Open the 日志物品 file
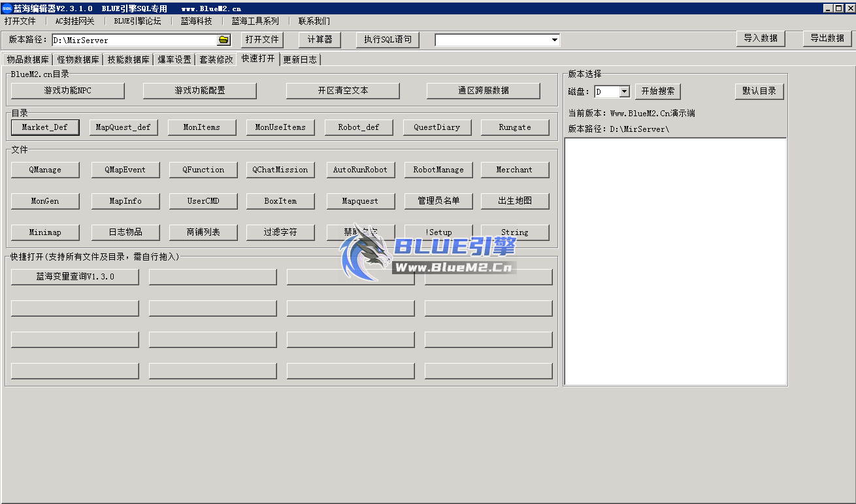This screenshot has height=504, width=856. 125,232
